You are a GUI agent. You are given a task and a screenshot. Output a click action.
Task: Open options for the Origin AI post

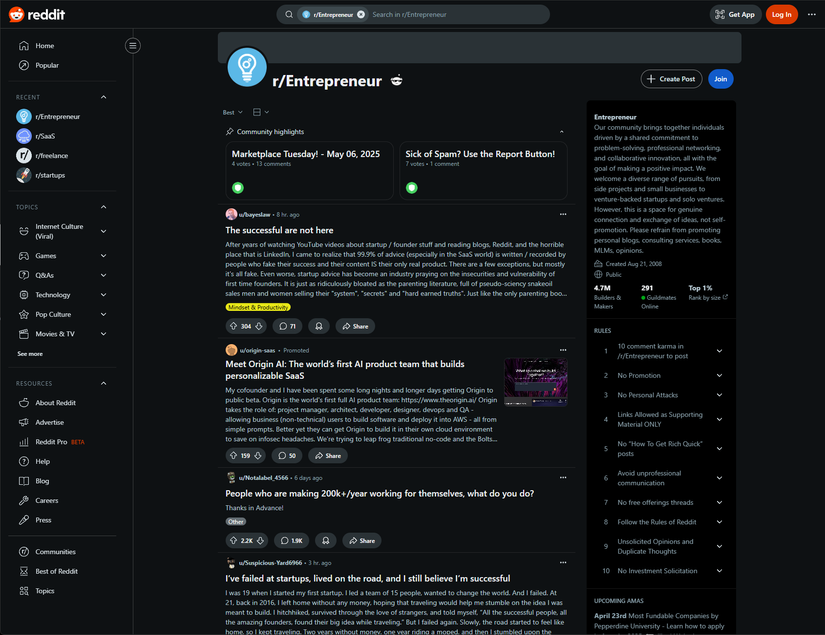(563, 350)
